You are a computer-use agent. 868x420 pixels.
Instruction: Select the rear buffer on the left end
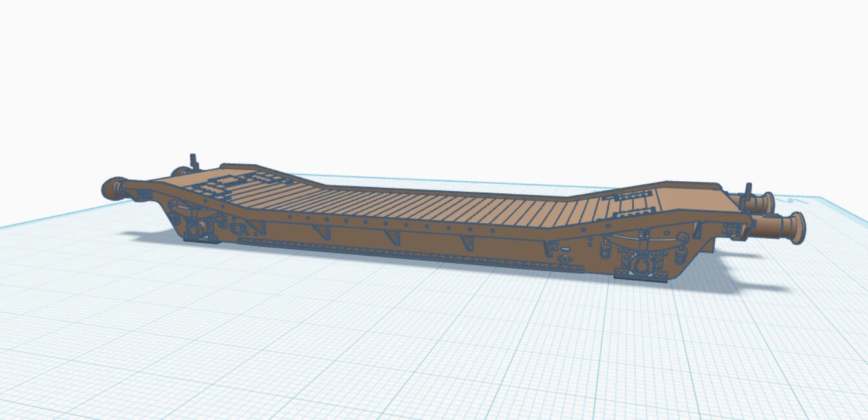(x=180, y=171)
